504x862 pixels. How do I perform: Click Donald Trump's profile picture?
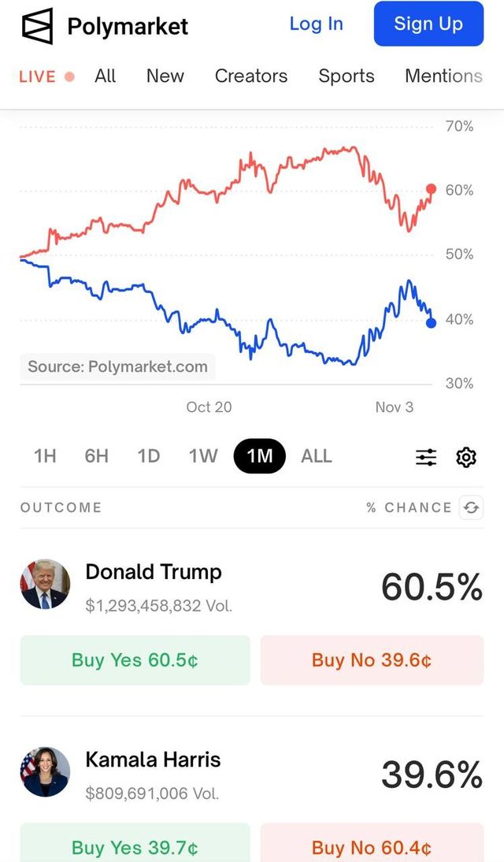[45, 585]
